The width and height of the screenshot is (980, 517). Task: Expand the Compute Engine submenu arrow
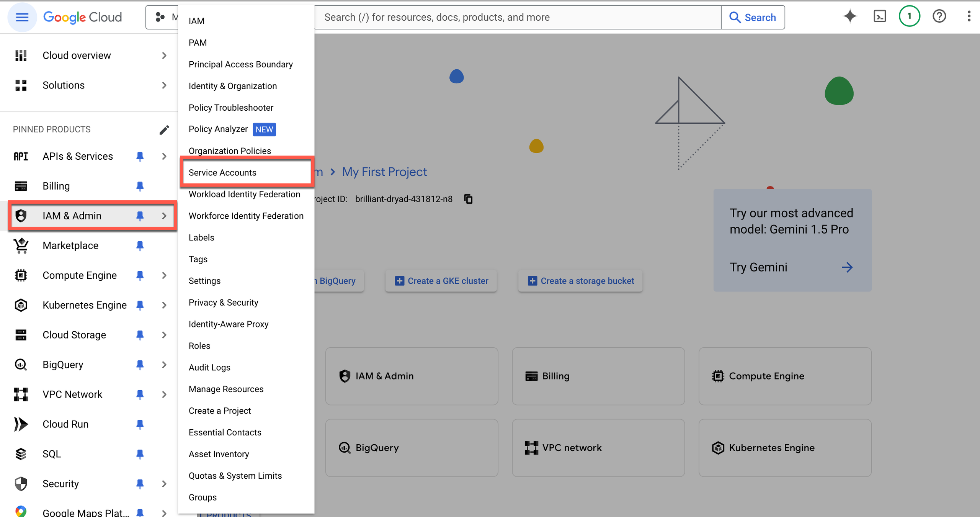pos(164,275)
